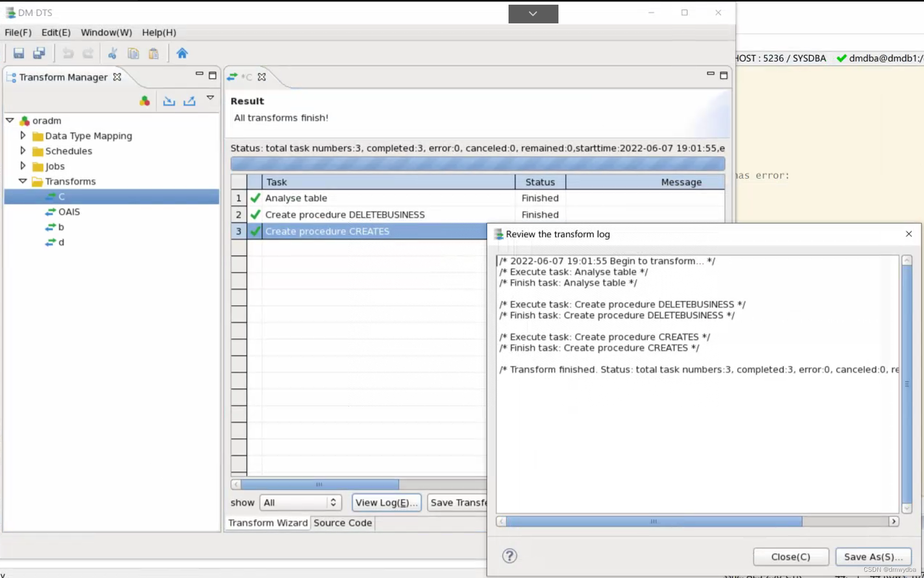Select the Create procedure CREATES row

point(359,231)
